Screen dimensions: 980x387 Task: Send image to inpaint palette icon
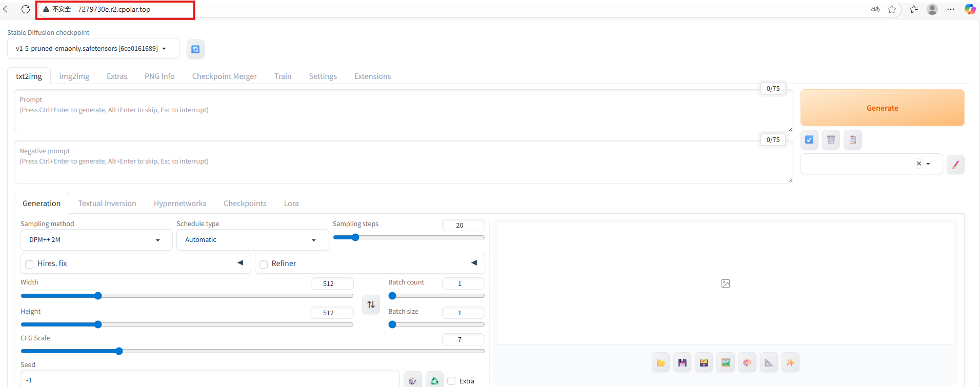(x=747, y=363)
